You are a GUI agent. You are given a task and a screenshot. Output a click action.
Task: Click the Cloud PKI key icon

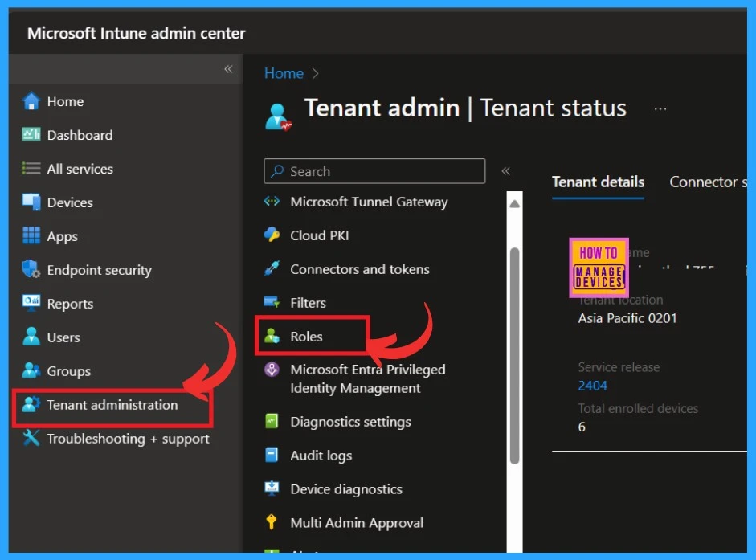click(272, 235)
